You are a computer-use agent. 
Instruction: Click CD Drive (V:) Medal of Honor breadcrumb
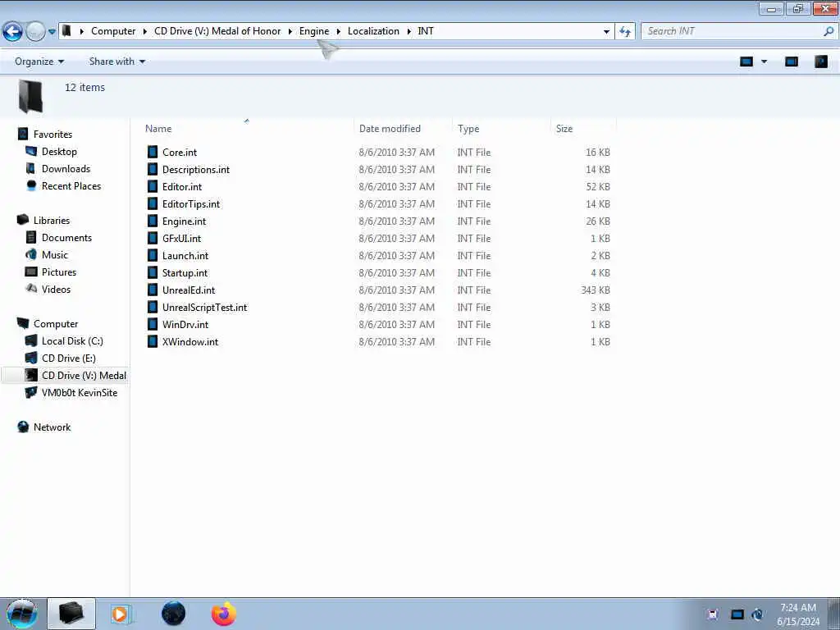coord(217,31)
